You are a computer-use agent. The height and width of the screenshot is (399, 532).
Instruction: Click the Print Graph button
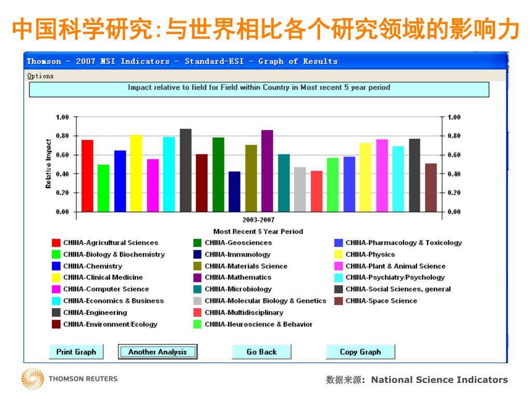pyautogui.click(x=76, y=352)
